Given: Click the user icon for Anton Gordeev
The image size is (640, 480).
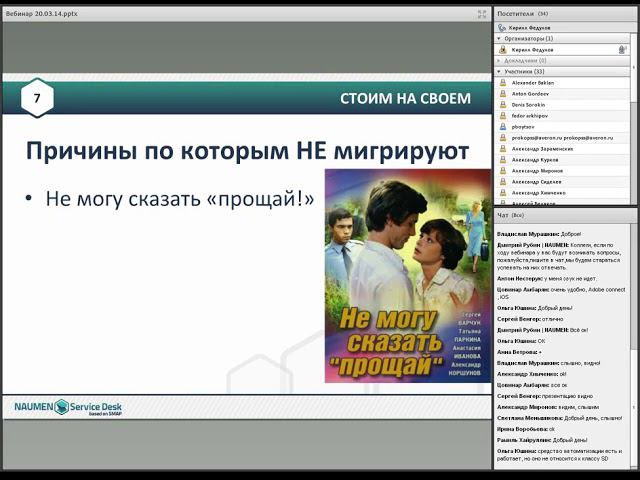Looking at the screenshot, I should tap(503, 93).
